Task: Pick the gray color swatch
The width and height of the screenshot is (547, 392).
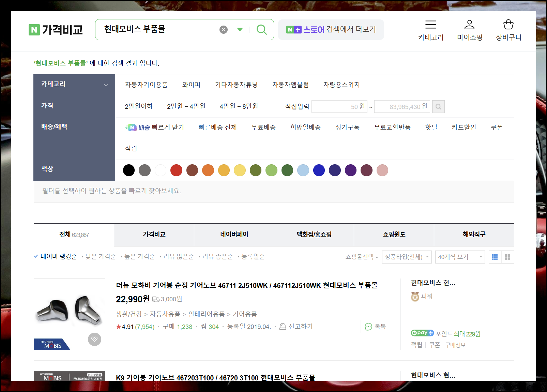Action: pos(145,170)
